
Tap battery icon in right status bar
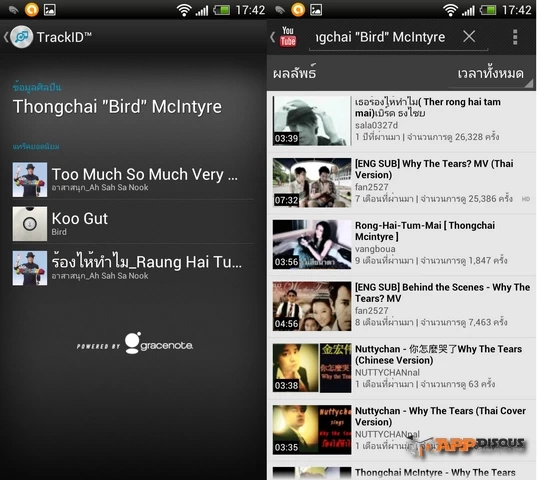pyautogui.click(x=488, y=10)
